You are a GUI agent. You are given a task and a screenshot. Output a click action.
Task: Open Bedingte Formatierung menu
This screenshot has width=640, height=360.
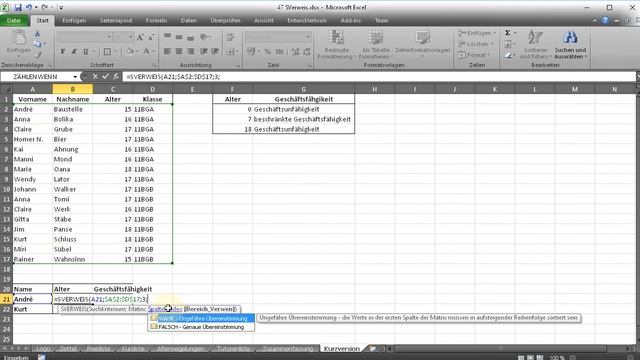tap(336, 44)
